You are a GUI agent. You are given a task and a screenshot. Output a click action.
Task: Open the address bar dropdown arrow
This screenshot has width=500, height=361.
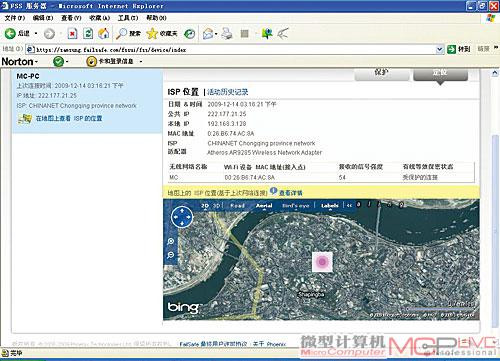439,50
